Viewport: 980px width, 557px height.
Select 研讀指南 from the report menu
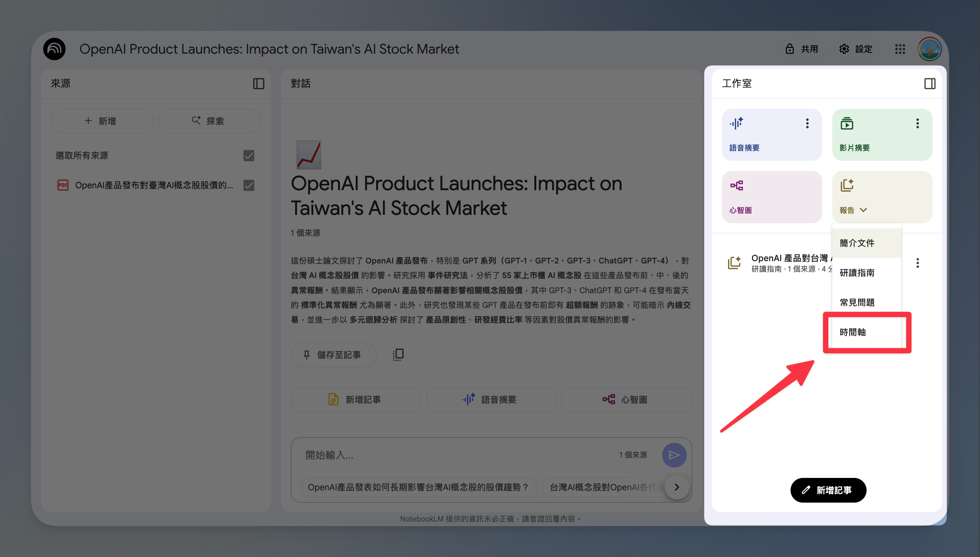tap(867, 273)
